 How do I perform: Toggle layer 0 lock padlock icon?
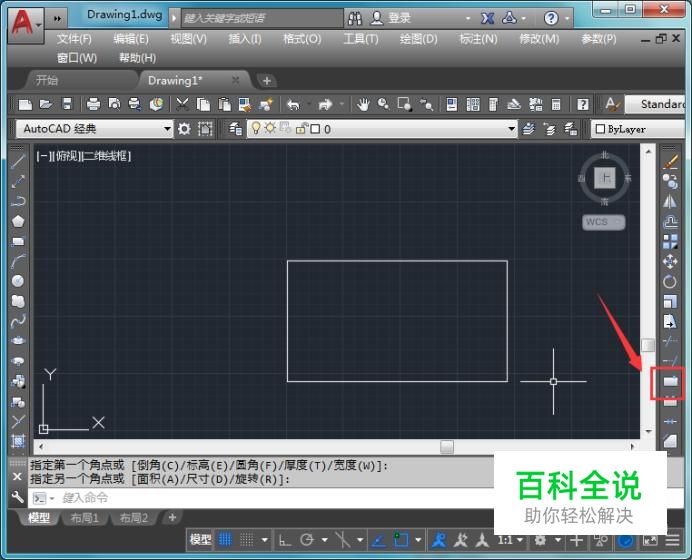click(301, 129)
